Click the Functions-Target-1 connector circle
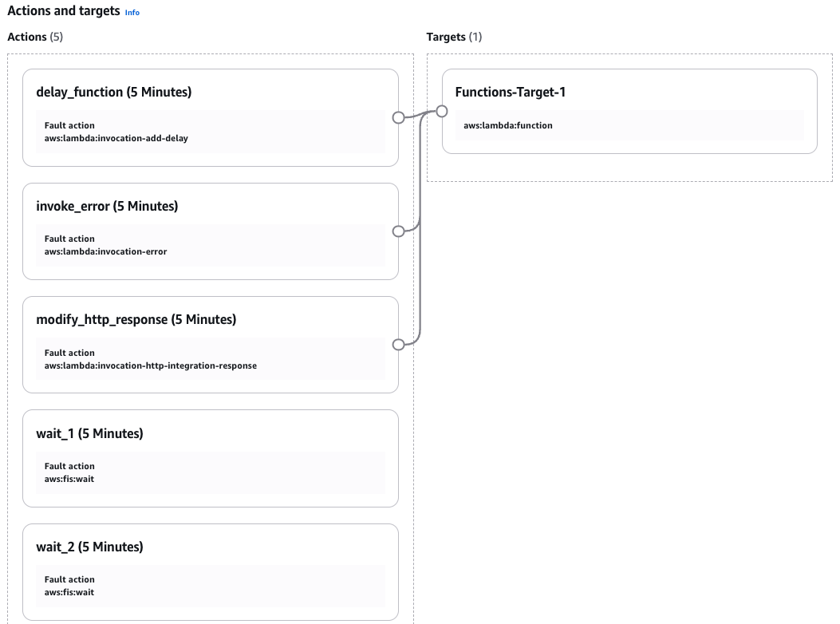Image resolution: width=840 pixels, height=624 pixels. pos(442,111)
